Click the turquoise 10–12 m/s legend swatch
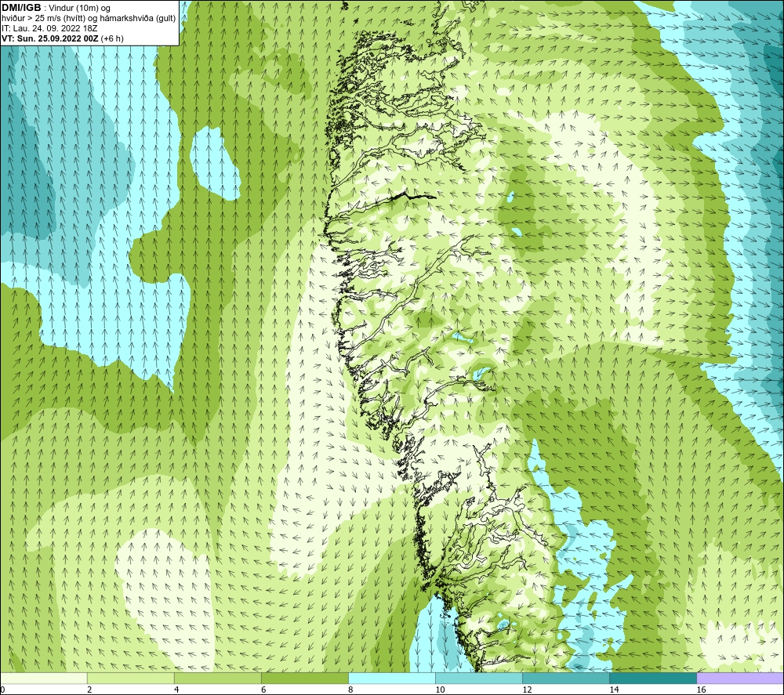The image size is (784, 695). [479, 678]
